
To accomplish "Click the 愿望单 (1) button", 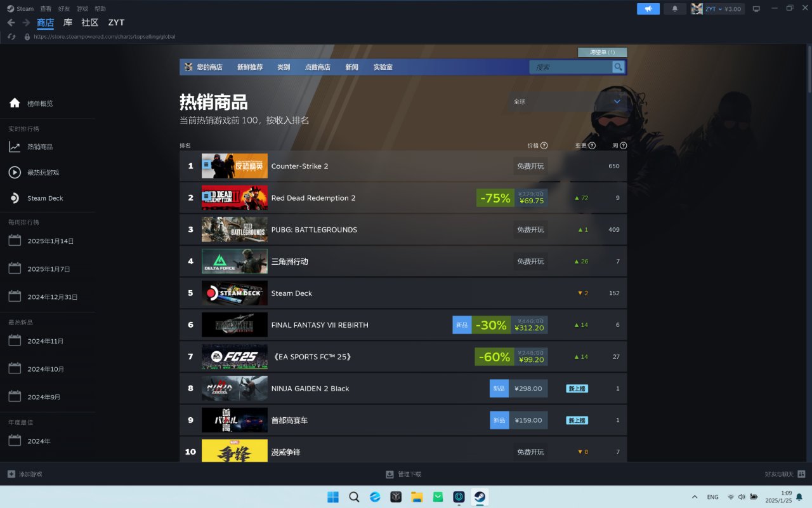I will tap(602, 52).
